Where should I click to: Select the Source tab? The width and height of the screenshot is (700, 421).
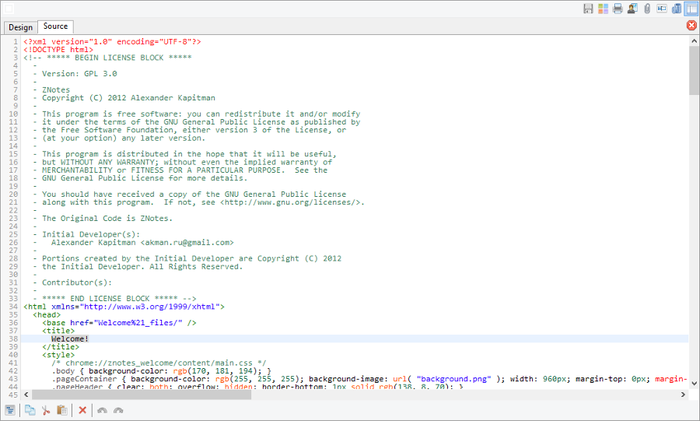[x=55, y=26]
